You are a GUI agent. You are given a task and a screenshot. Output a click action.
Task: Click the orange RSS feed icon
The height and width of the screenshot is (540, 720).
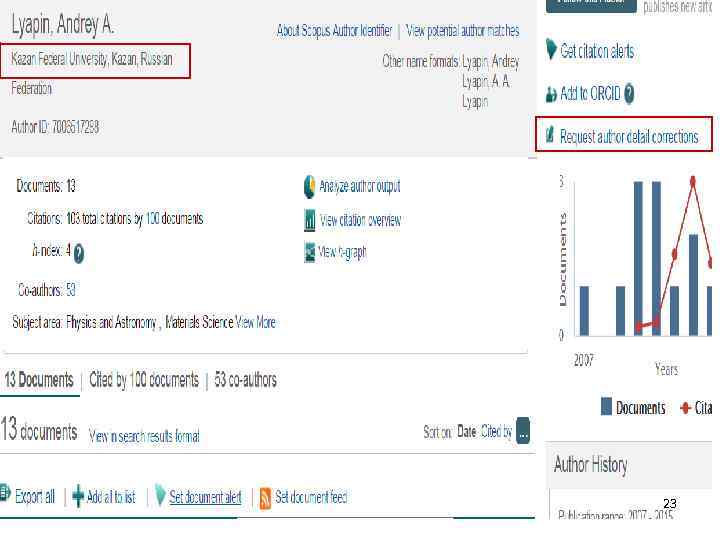coord(265,498)
